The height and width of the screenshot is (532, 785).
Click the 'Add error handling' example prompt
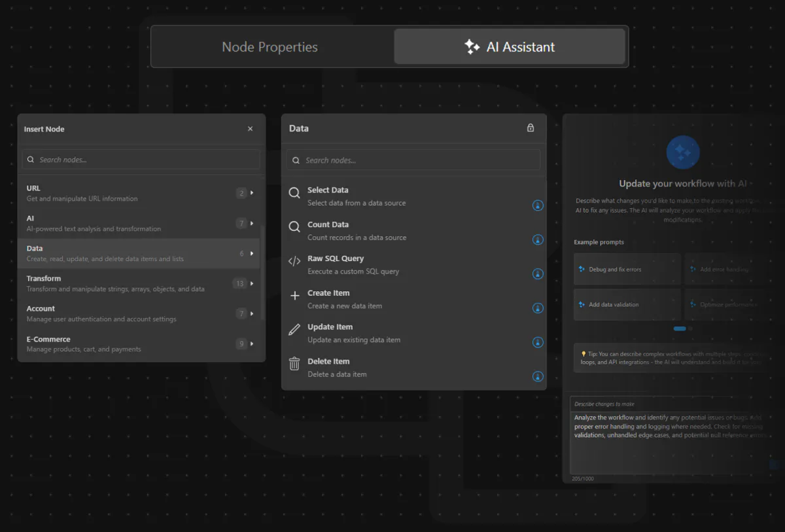point(731,269)
